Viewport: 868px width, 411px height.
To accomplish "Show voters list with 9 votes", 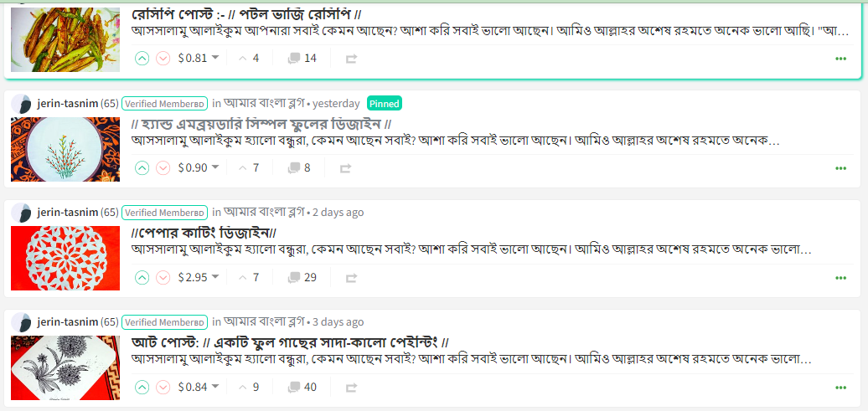I will [249, 387].
